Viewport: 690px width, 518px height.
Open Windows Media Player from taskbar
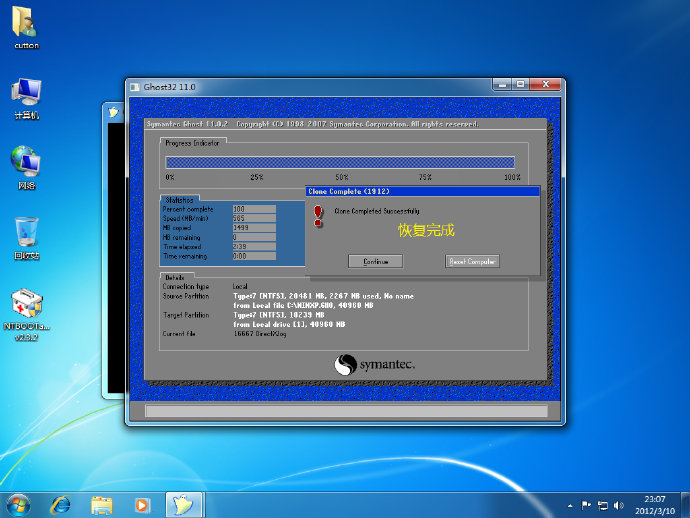(142, 505)
